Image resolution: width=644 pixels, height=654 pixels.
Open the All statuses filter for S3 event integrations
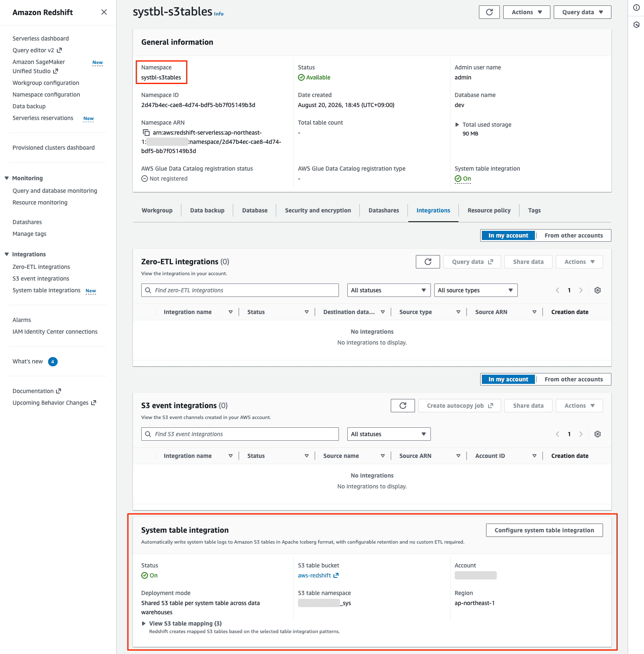(x=389, y=434)
